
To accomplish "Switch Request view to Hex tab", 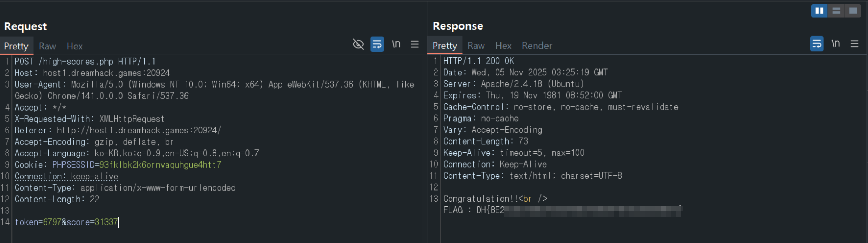I will (74, 46).
